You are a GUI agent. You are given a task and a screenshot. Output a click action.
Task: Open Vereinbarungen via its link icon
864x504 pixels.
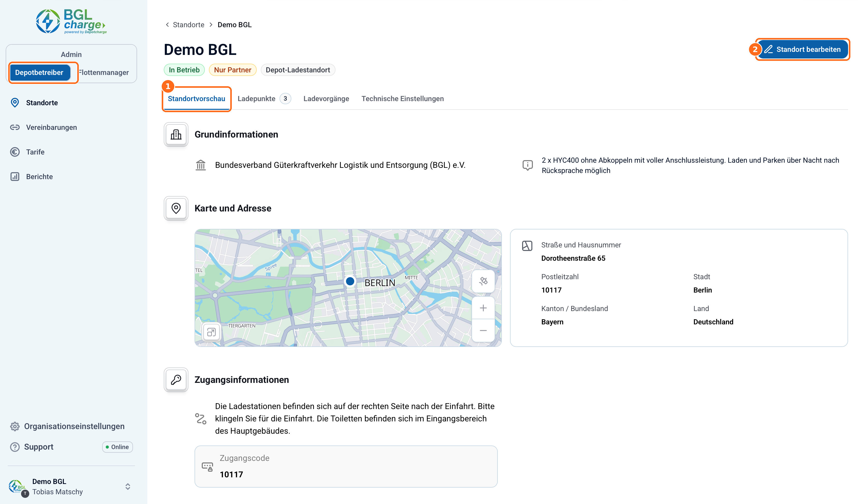[15, 127]
